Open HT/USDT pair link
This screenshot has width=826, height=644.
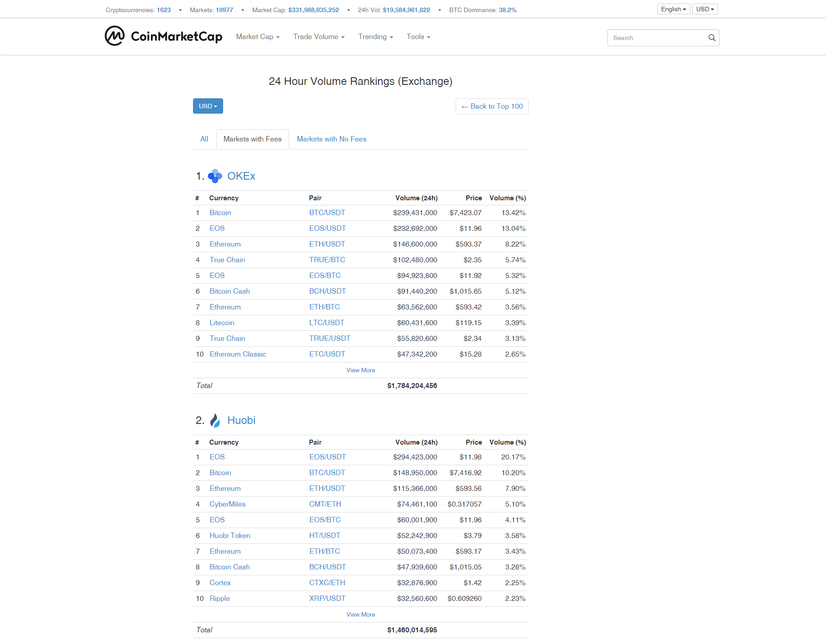coord(325,536)
